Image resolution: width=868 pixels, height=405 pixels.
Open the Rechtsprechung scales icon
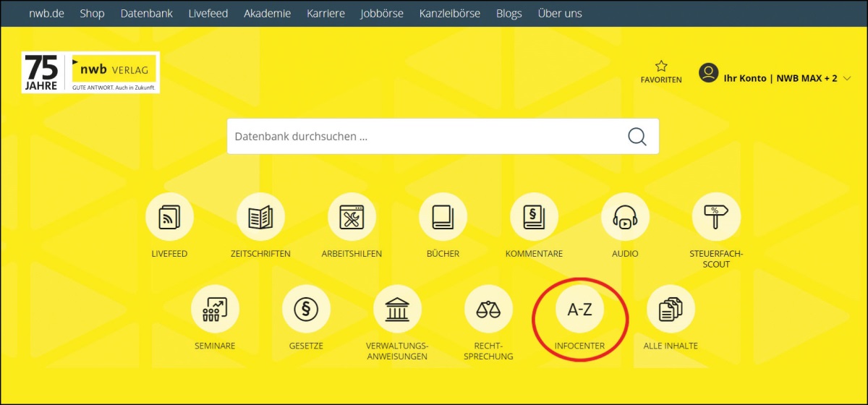click(x=488, y=310)
